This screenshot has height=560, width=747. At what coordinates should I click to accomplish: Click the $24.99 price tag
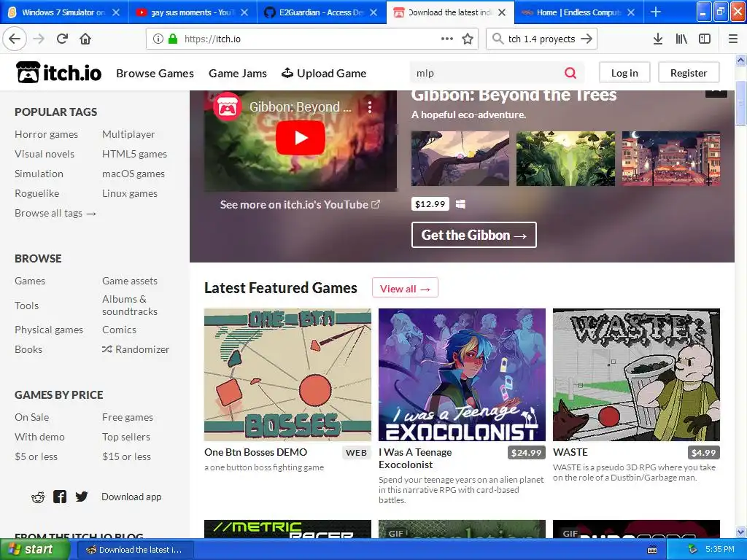(x=527, y=452)
